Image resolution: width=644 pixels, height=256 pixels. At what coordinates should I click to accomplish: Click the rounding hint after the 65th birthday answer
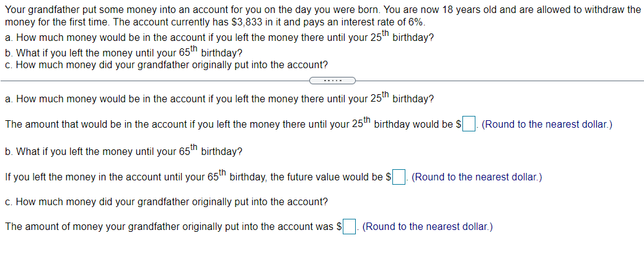tap(477, 177)
